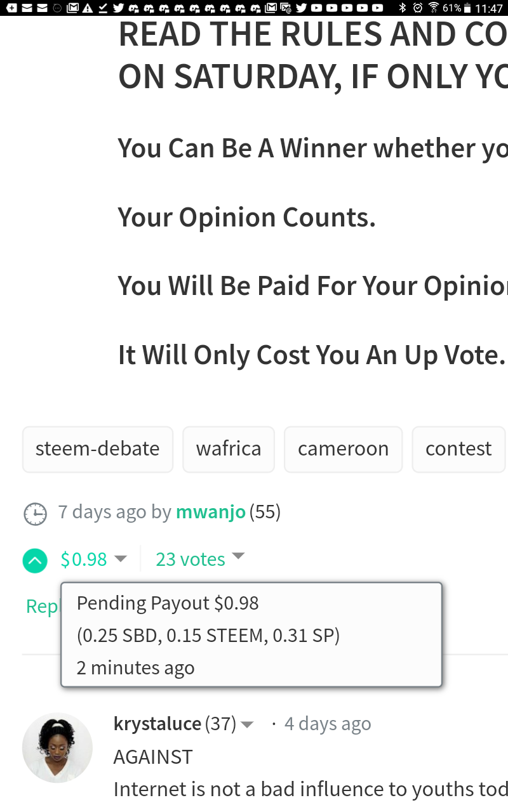Screen dimensions: 508x812
Task: Open the wafrica tag
Action: [229, 449]
